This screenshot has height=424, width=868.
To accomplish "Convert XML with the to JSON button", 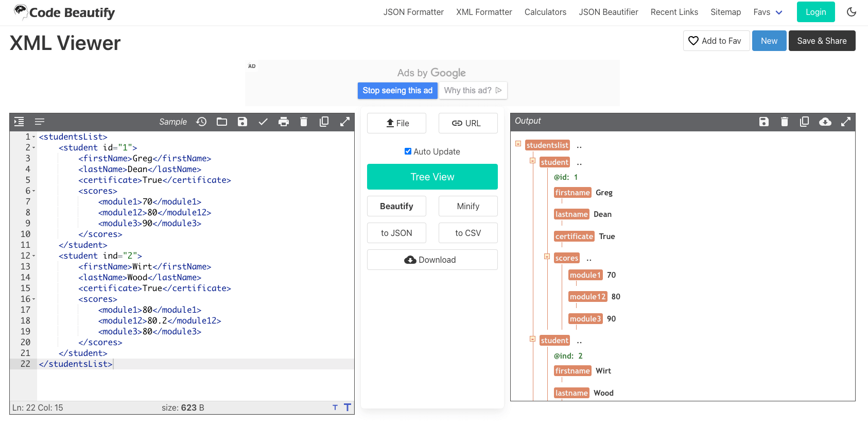I will [x=396, y=233].
